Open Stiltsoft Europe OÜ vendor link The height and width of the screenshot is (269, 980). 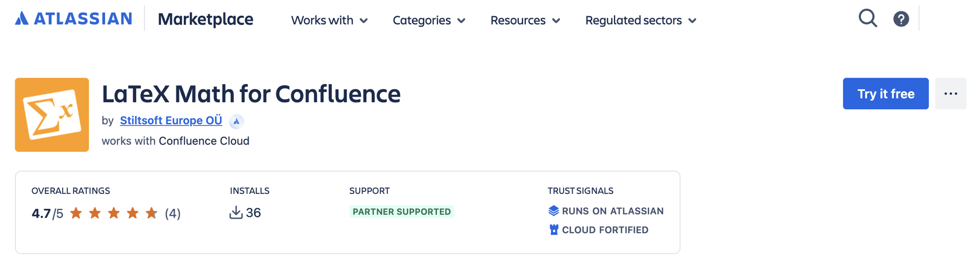[x=171, y=120]
